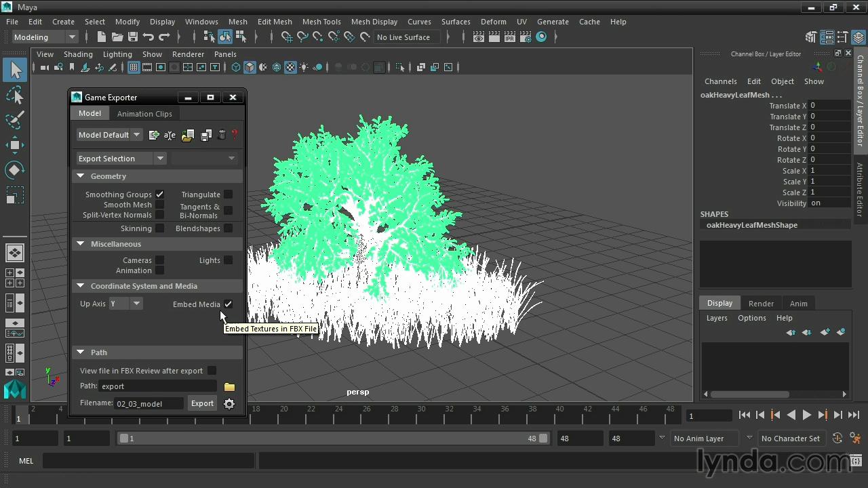Click the save scene icon
Screen dimensions: 868x488
(x=133, y=37)
